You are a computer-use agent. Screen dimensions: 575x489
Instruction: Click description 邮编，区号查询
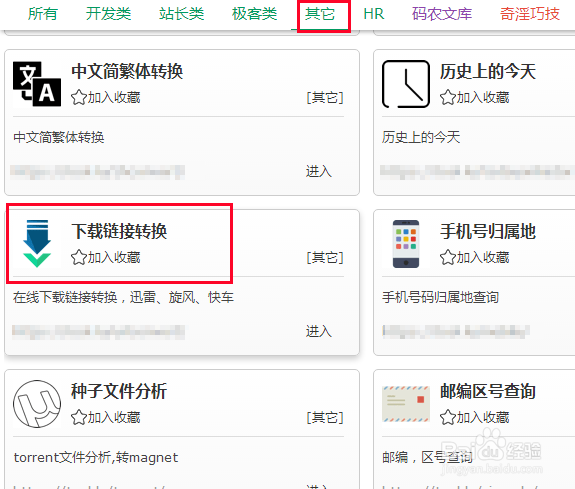[427, 457]
